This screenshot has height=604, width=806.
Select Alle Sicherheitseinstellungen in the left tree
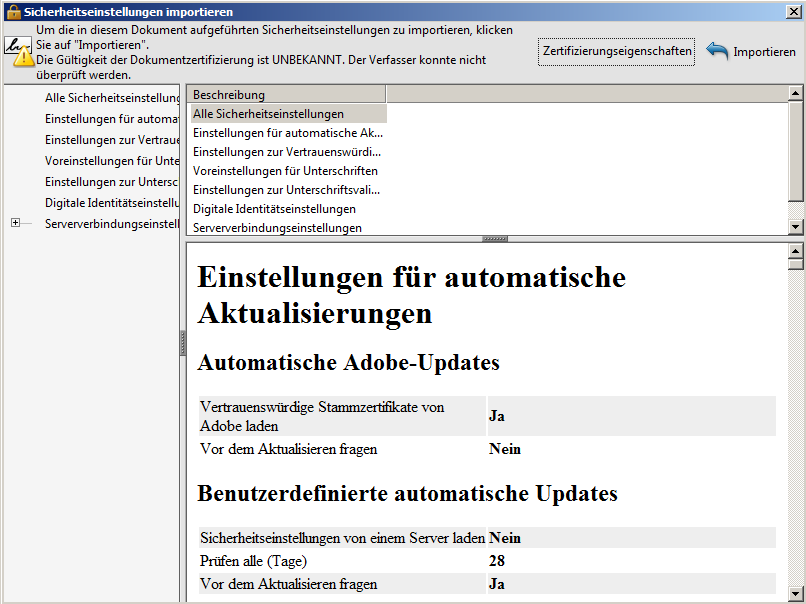click(x=112, y=98)
